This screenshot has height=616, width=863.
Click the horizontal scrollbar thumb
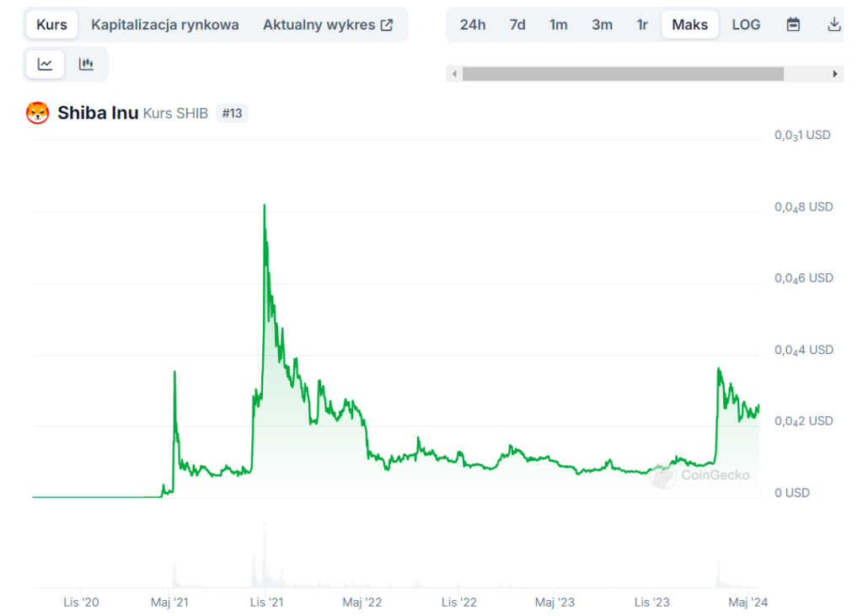(623, 74)
